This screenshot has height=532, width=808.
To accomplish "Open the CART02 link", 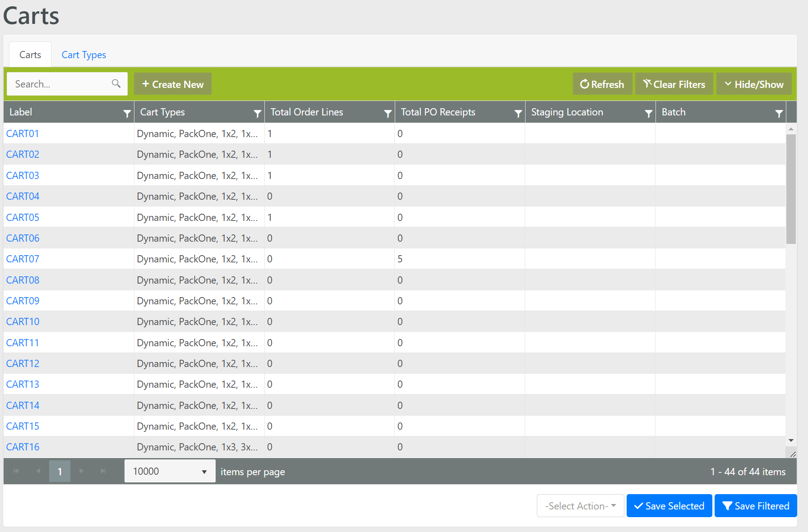I will (23, 154).
